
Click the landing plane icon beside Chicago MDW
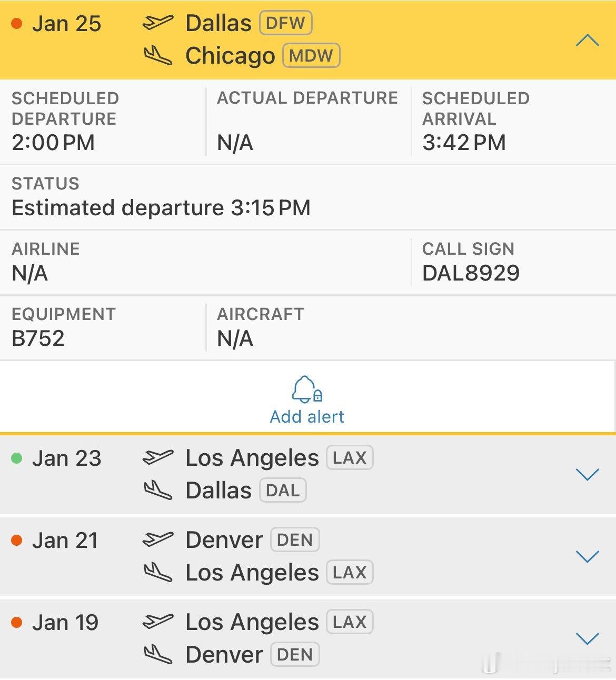coord(157,56)
